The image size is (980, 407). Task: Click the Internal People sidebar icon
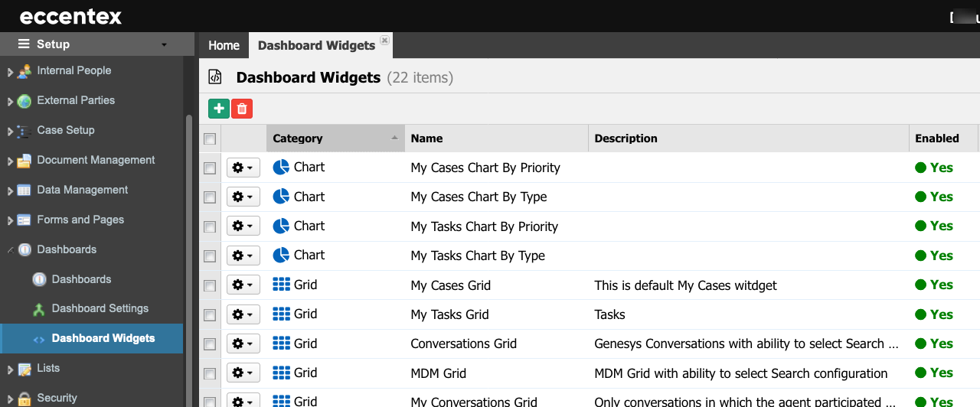click(x=24, y=70)
